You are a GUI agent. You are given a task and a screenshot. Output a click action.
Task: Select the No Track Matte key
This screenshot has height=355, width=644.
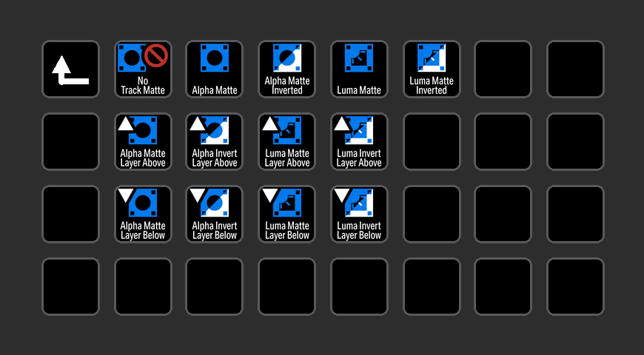(x=143, y=69)
